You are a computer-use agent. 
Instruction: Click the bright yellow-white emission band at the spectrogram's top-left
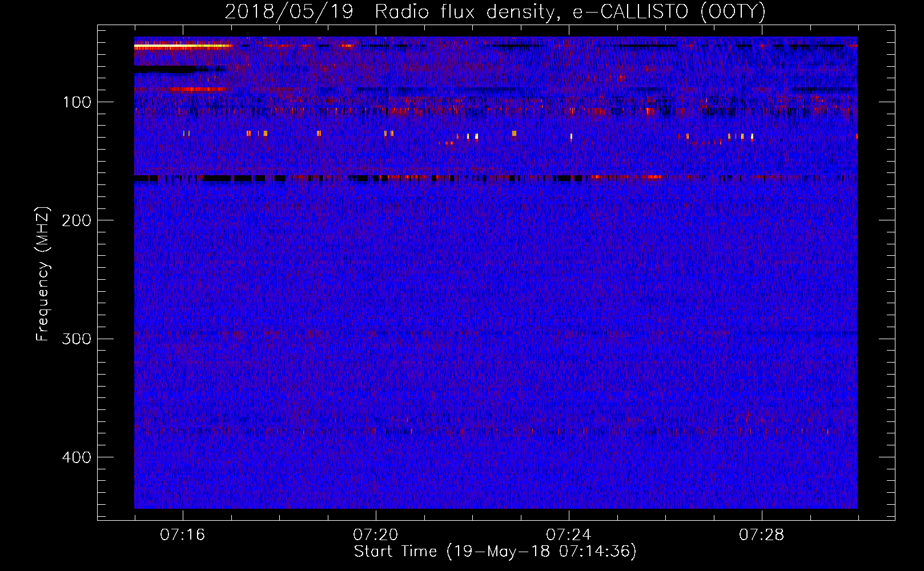(183, 46)
